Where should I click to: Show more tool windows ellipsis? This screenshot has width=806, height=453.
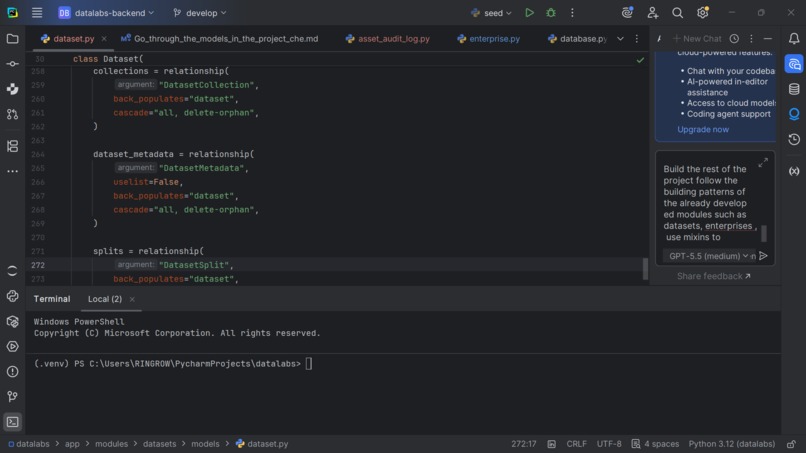click(x=12, y=171)
